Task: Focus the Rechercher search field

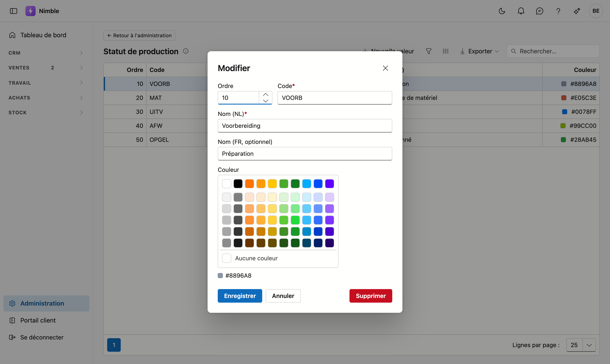Action: (553, 51)
